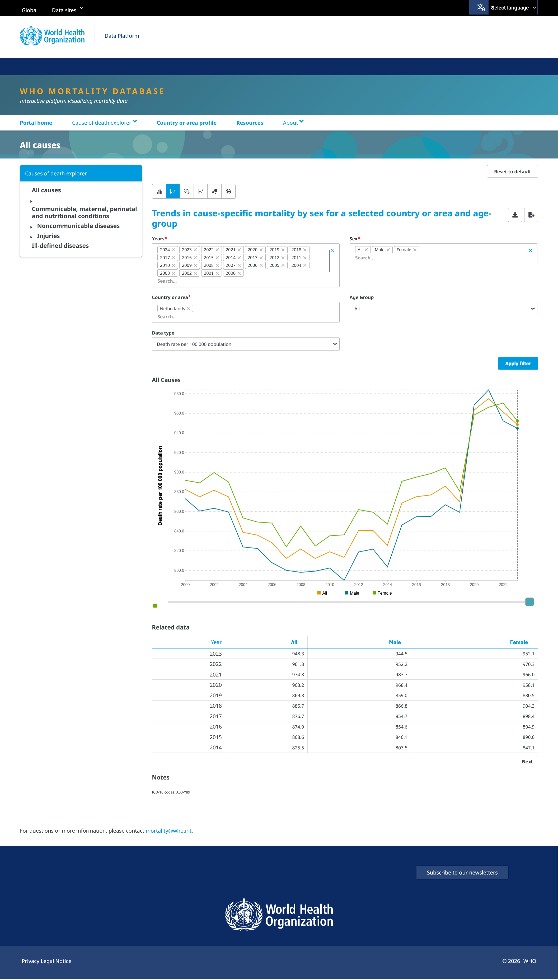This screenshot has width=558, height=980.
Task: Toggle the Female series in chart legend
Action: pyautogui.click(x=382, y=593)
